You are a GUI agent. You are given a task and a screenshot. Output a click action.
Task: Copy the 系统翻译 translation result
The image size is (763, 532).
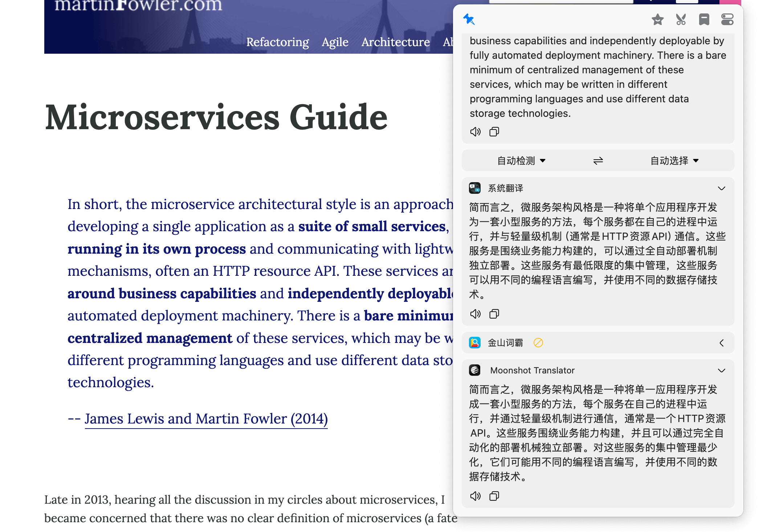click(494, 314)
